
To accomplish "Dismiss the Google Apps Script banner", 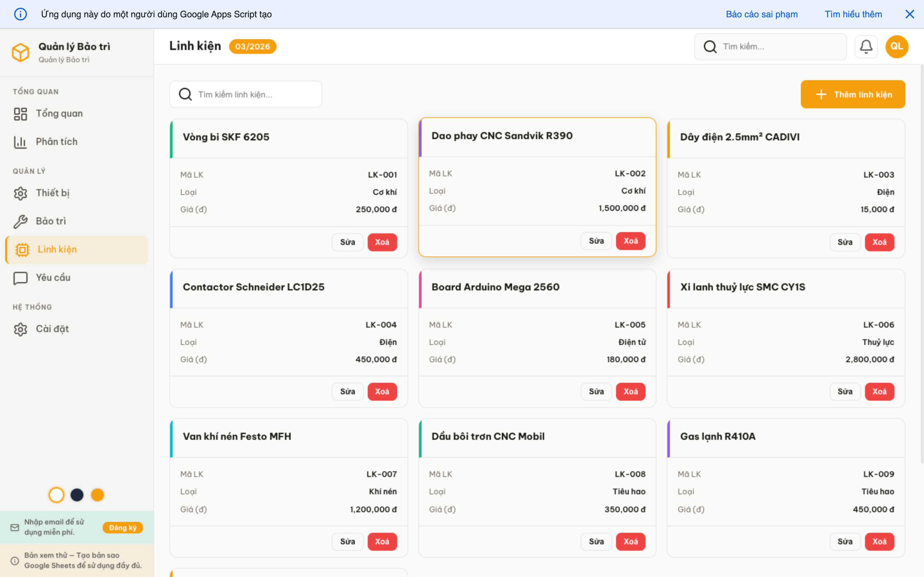I will [910, 14].
